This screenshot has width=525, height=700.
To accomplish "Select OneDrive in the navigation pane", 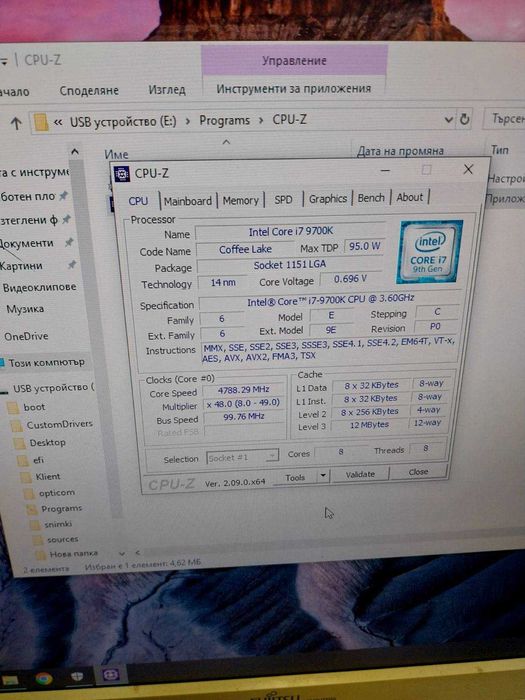I will 26,336.
